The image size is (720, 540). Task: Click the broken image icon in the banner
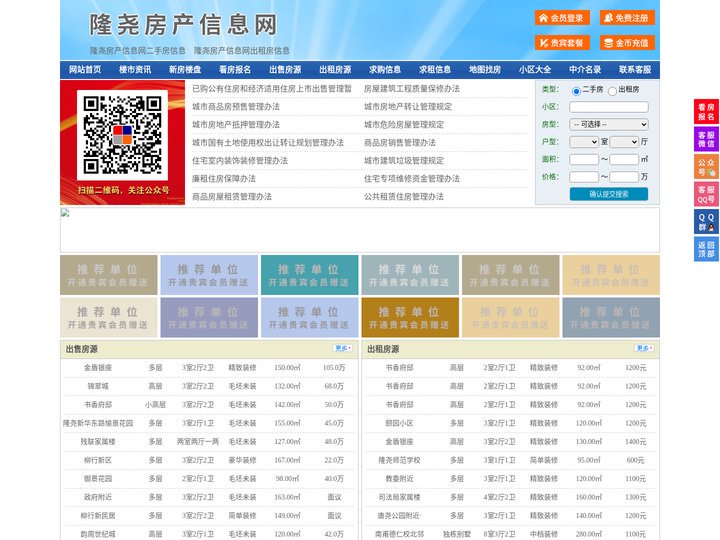[65, 213]
